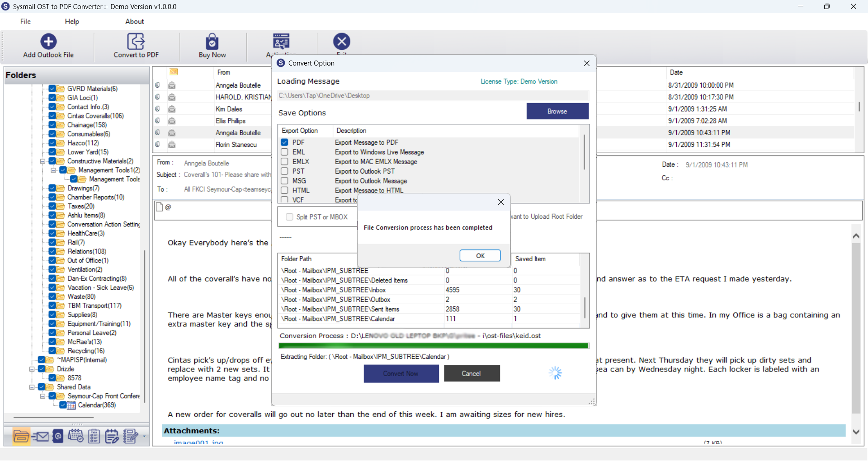Screen dimensions: 868x461
Task: Open the File menu
Action: (25, 21)
